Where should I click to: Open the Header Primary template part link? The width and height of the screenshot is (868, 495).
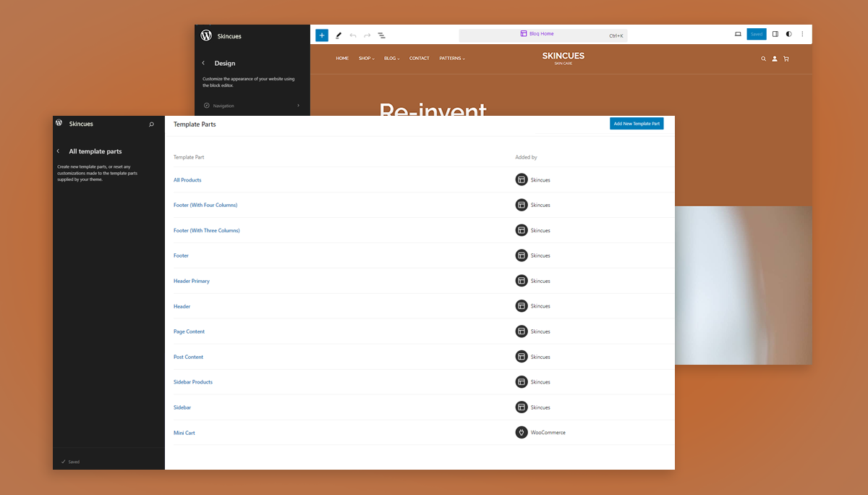point(191,281)
